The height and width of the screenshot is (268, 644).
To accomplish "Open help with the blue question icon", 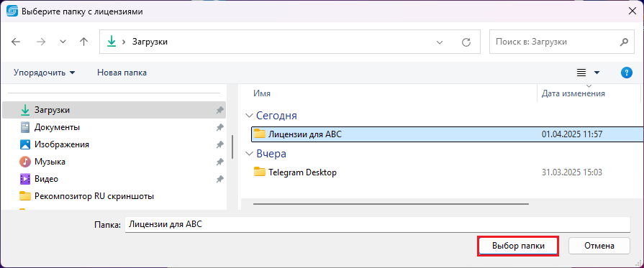I will [x=626, y=73].
